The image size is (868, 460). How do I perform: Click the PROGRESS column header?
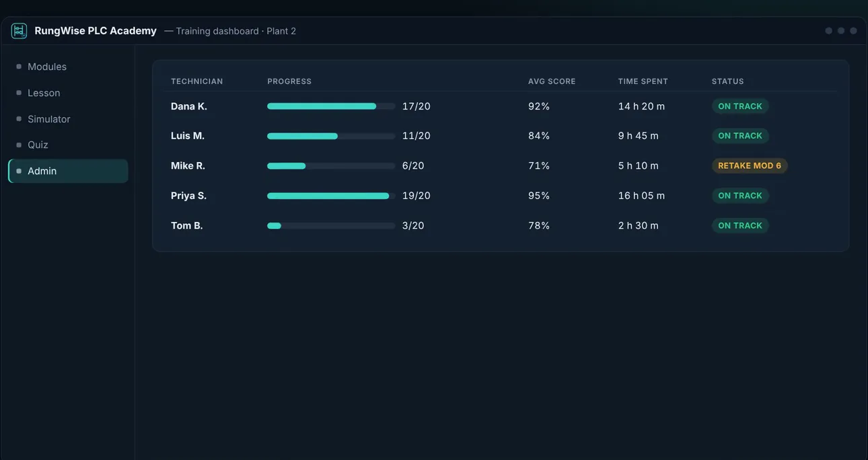289,81
